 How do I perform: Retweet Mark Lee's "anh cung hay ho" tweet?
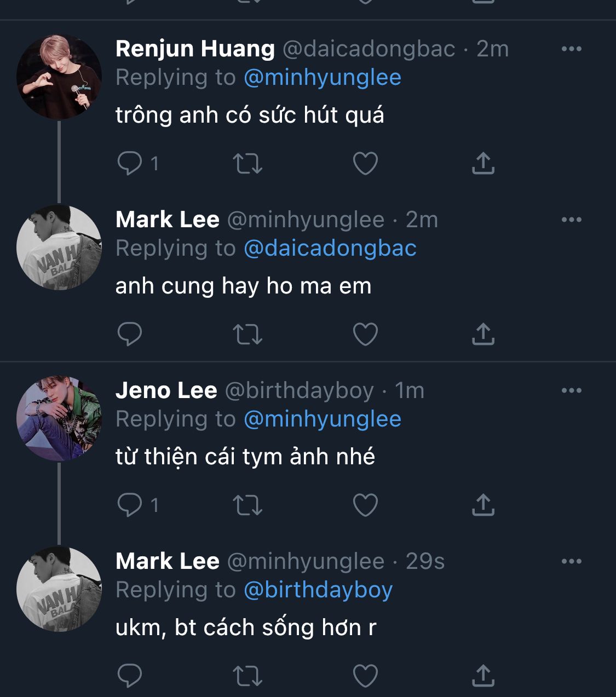[x=247, y=334]
